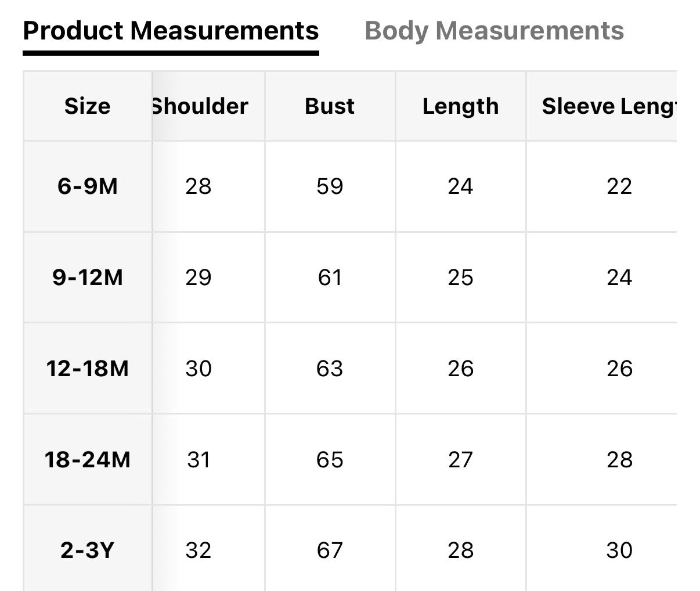700x591 pixels.
Task: Click the Bust column header
Action: [x=330, y=106]
